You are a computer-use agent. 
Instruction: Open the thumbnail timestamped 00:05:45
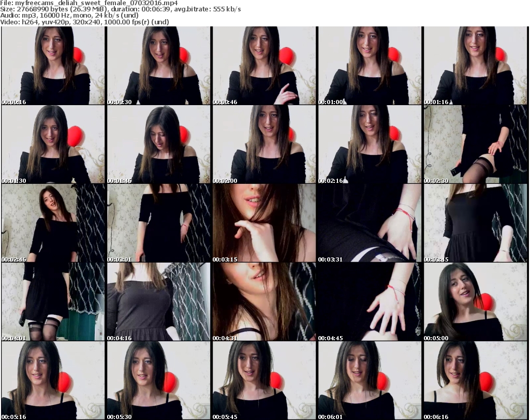click(264, 381)
